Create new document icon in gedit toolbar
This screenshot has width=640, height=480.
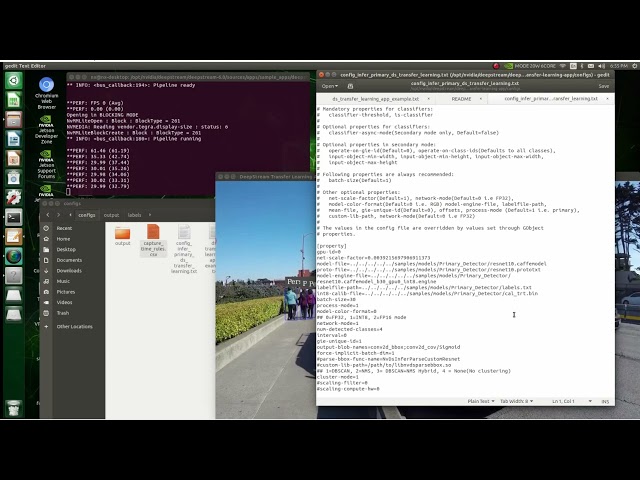(350, 86)
